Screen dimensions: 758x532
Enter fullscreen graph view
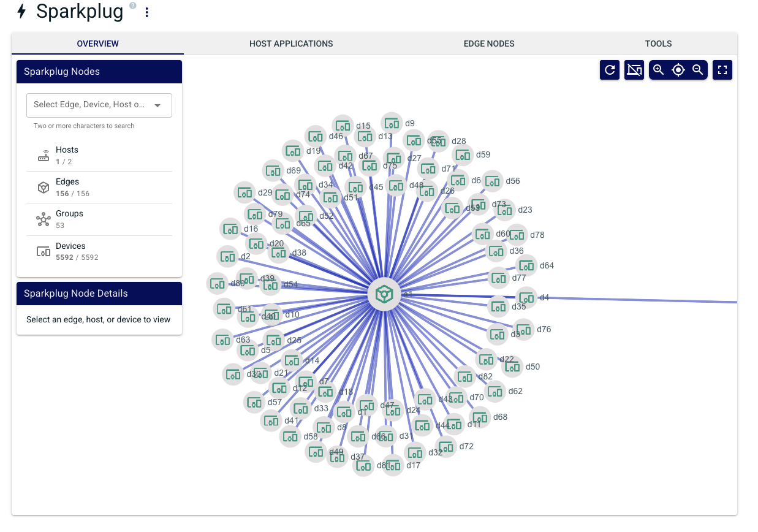(x=722, y=70)
